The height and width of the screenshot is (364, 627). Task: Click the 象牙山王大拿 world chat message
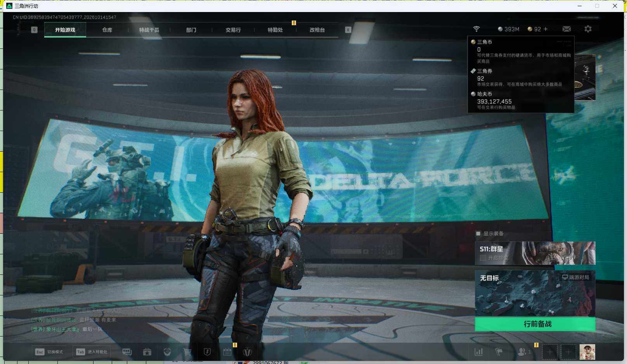click(67, 329)
